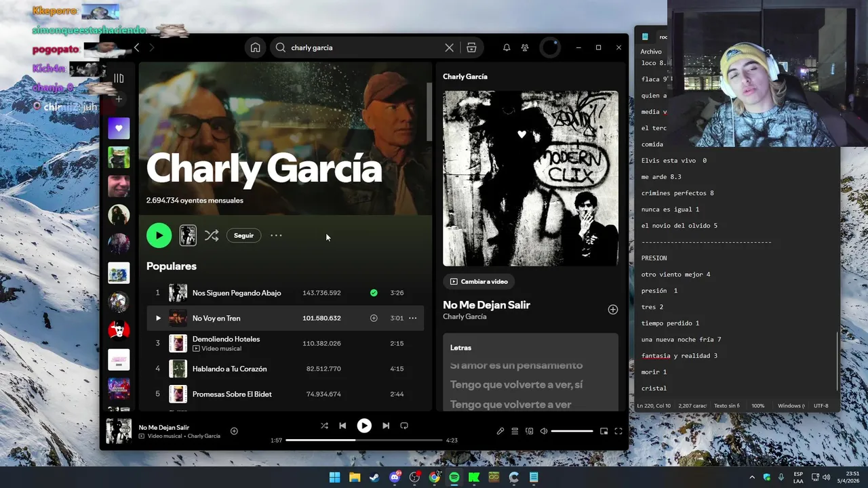Mute with the speaker icon

pyautogui.click(x=544, y=431)
